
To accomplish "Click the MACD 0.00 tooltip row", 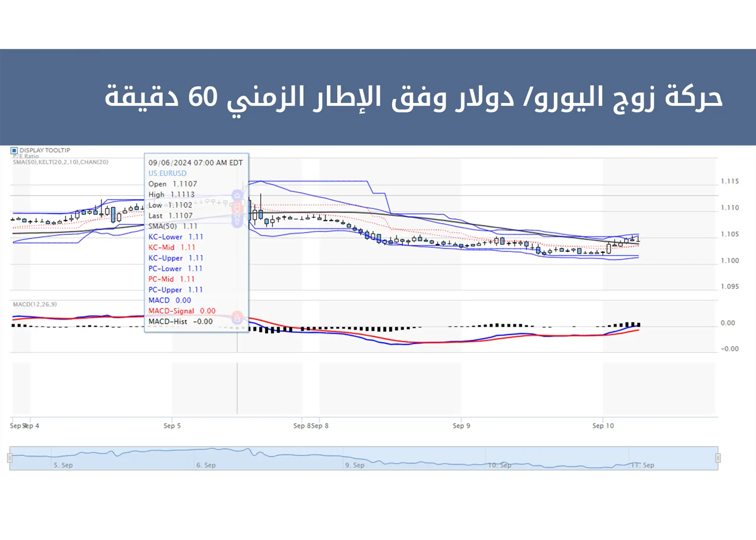I will coord(170,300).
